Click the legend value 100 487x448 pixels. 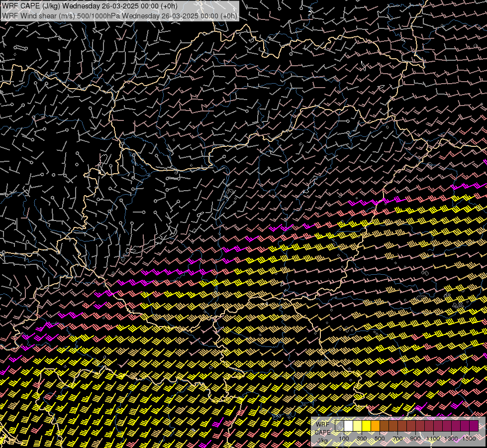click(x=344, y=439)
